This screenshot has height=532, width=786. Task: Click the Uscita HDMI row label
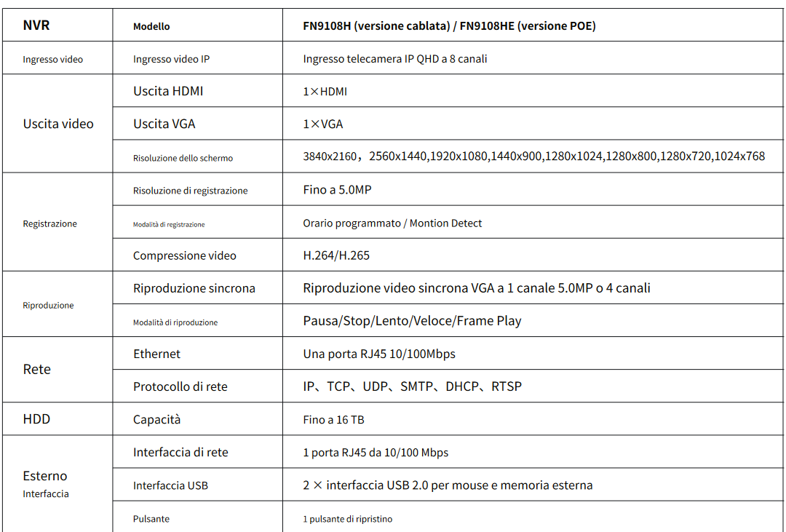coord(168,91)
